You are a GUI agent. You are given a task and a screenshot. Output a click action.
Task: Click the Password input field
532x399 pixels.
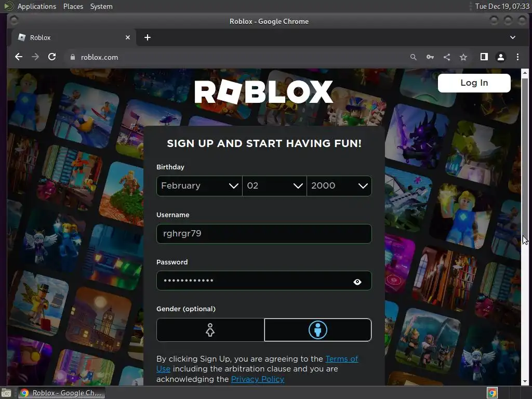[264, 281]
